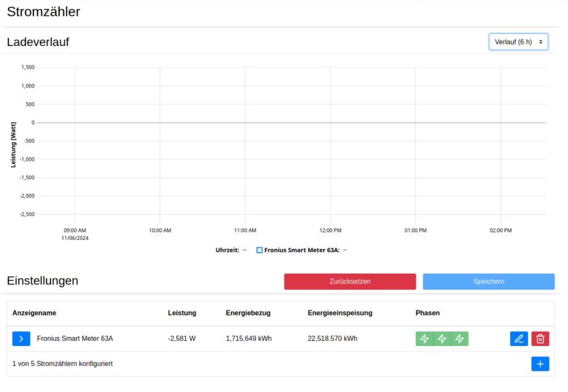The width and height of the screenshot is (568, 392).
Task: Click the Phasen column header
Action: pos(427,313)
